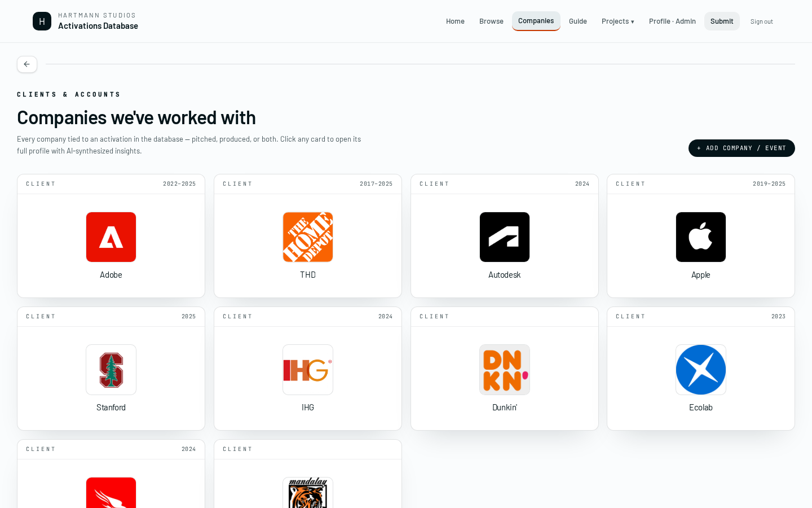This screenshot has height=508, width=812.
Task: Open the Autodesk logo
Action: [x=505, y=237]
